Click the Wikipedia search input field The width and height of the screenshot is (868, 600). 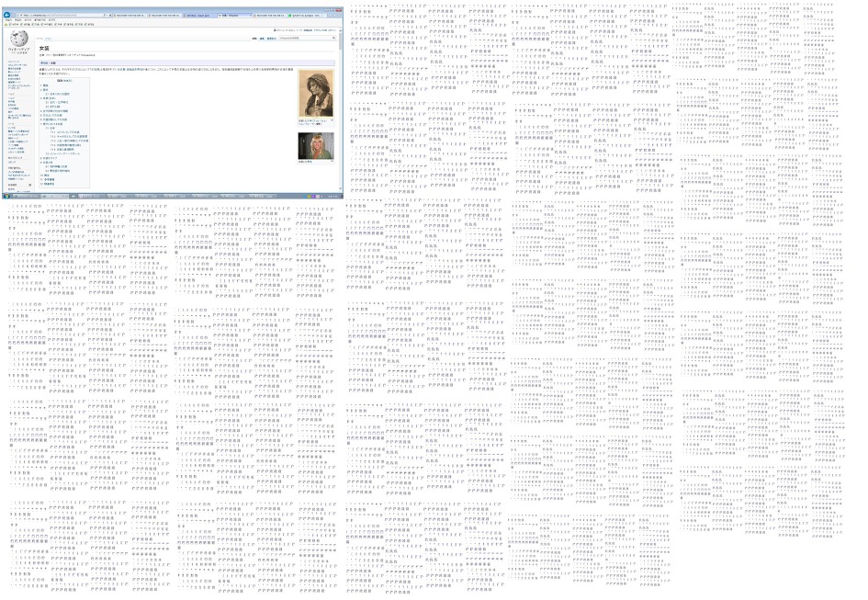[305, 39]
